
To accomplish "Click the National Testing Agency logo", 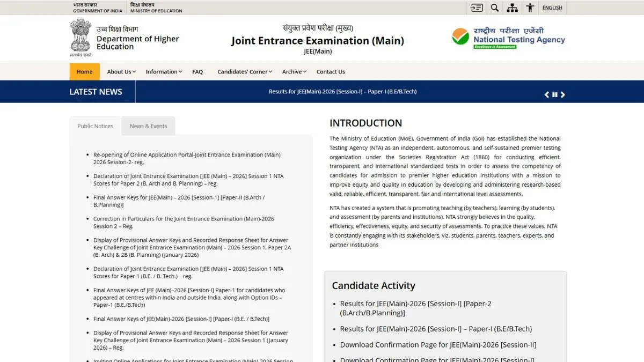I will [508, 38].
